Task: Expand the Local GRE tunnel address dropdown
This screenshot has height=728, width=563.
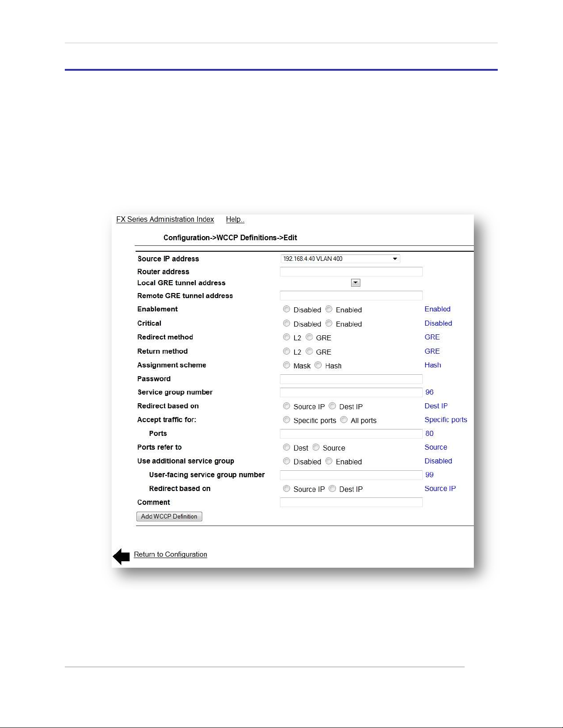Action: coord(355,283)
